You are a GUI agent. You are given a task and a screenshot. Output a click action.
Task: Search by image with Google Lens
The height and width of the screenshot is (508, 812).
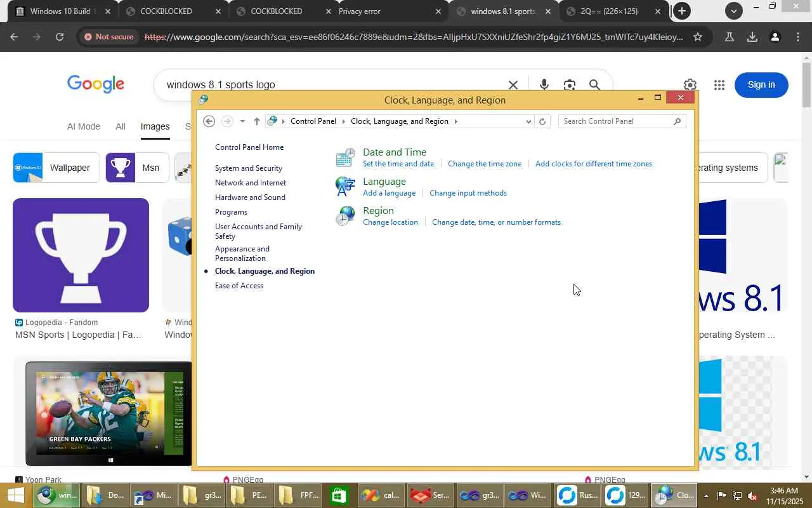pos(570,84)
